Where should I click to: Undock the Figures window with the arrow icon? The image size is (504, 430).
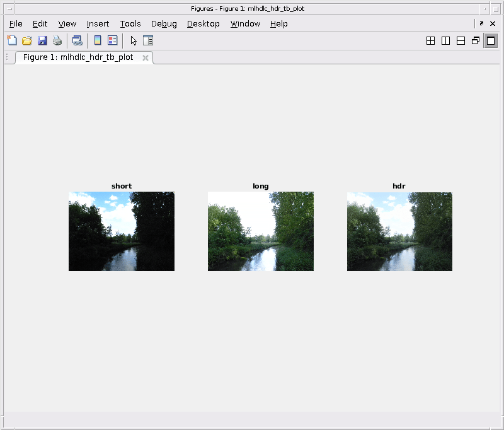coord(481,23)
